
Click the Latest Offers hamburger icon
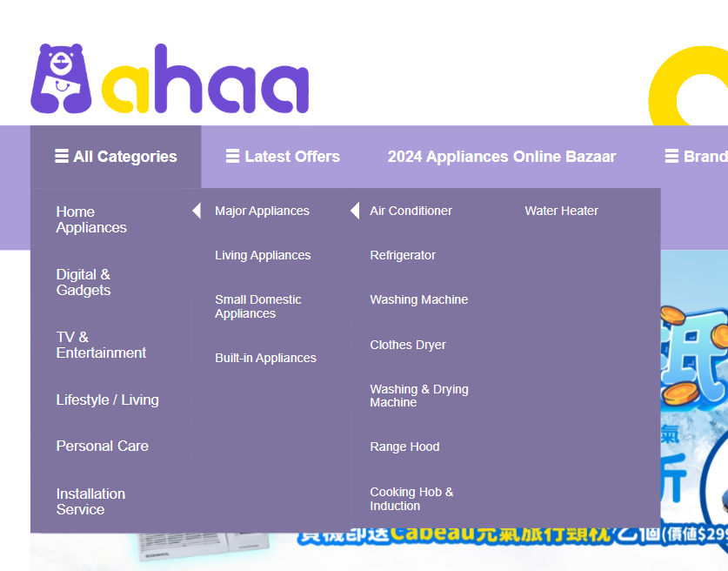click(x=232, y=156)
